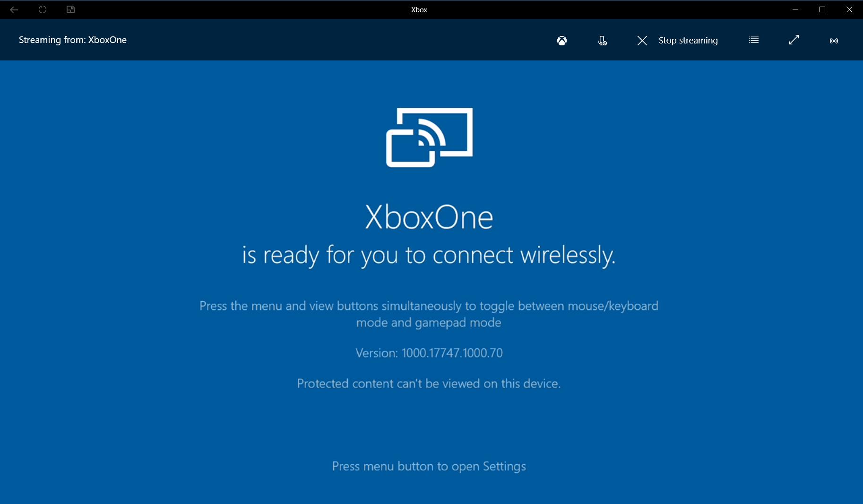Open the stream quality list icon
Image resolution: width=863 pixels, height=504 pixels.
(x=754, y=40)
